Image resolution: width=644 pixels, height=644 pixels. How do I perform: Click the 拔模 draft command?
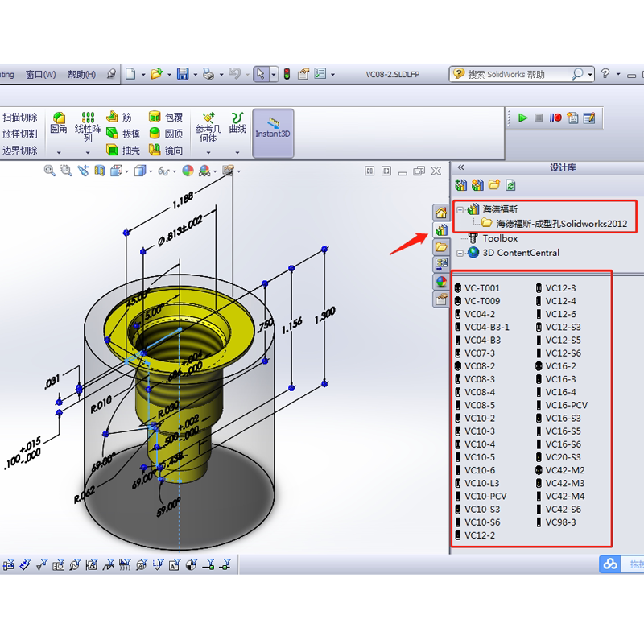123,134
